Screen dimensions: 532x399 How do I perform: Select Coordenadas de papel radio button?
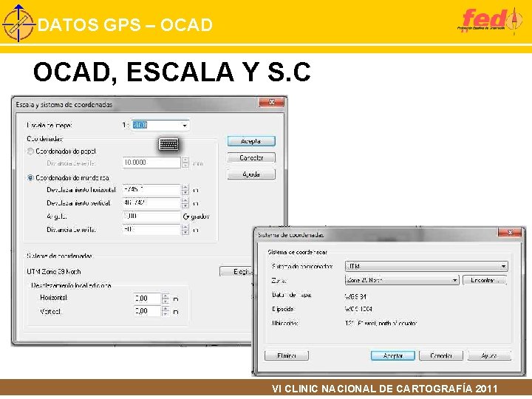tap(30, 151)
